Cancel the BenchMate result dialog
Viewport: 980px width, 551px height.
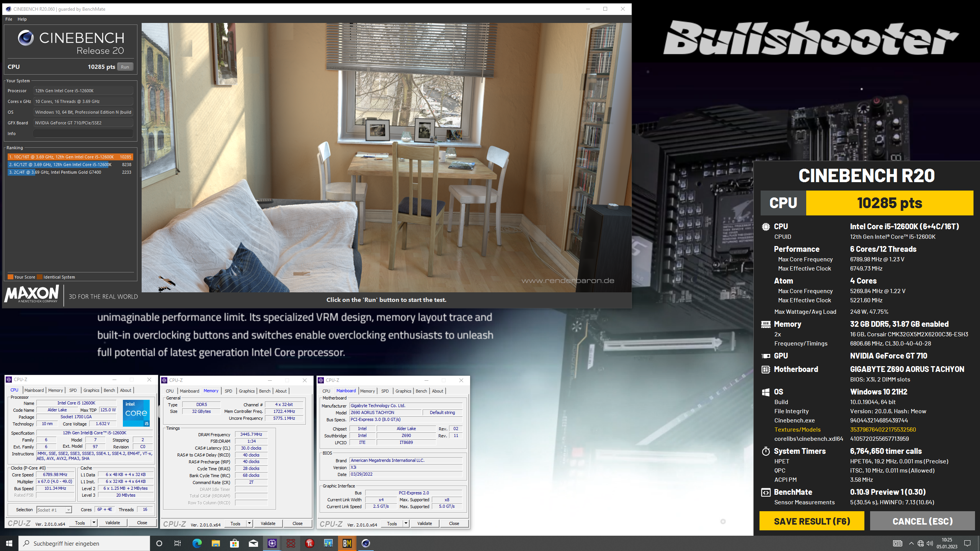point(922,521)
